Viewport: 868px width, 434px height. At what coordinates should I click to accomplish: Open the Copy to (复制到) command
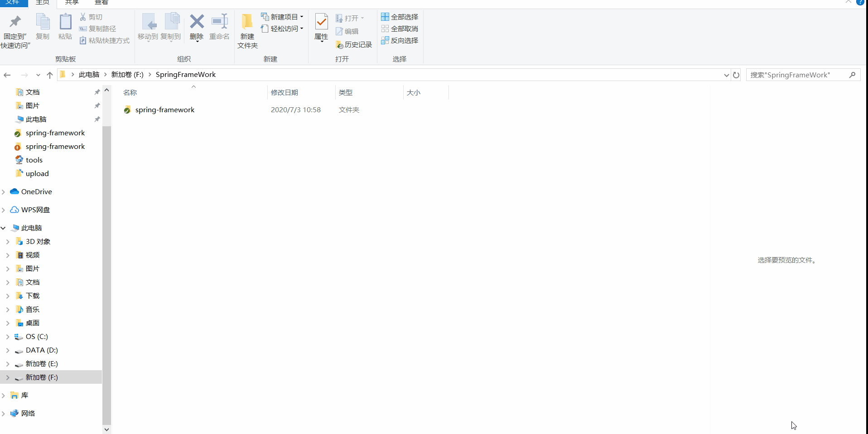click(171, 27)
